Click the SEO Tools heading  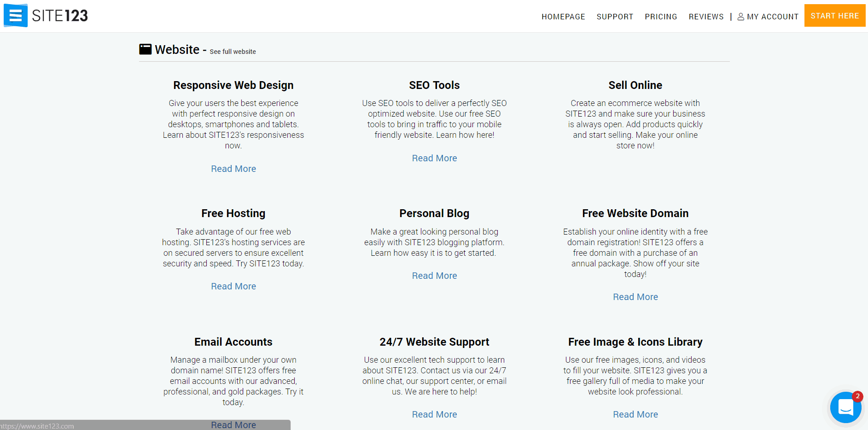click(x=434, y=85)
